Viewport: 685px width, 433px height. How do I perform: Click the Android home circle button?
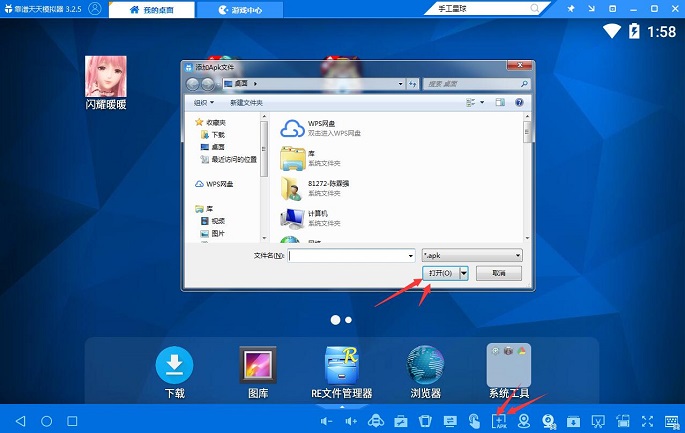point(46,421)
